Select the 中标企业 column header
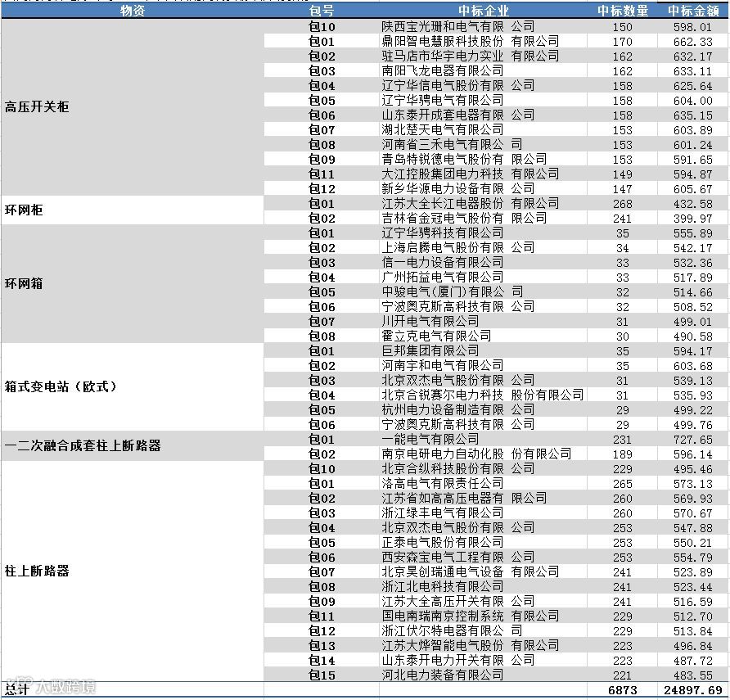 (483, 11)
